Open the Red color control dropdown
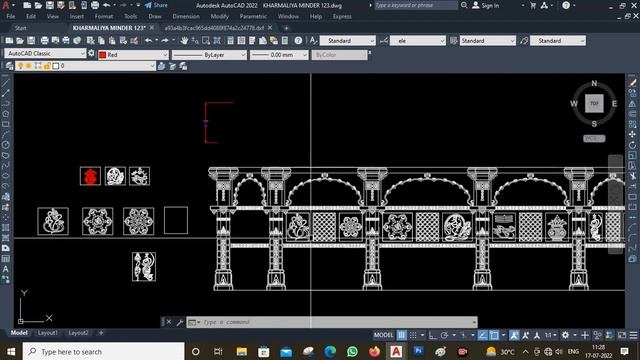Image resolution: width=640 pixels, height=360 pixels. coord(133,54)
